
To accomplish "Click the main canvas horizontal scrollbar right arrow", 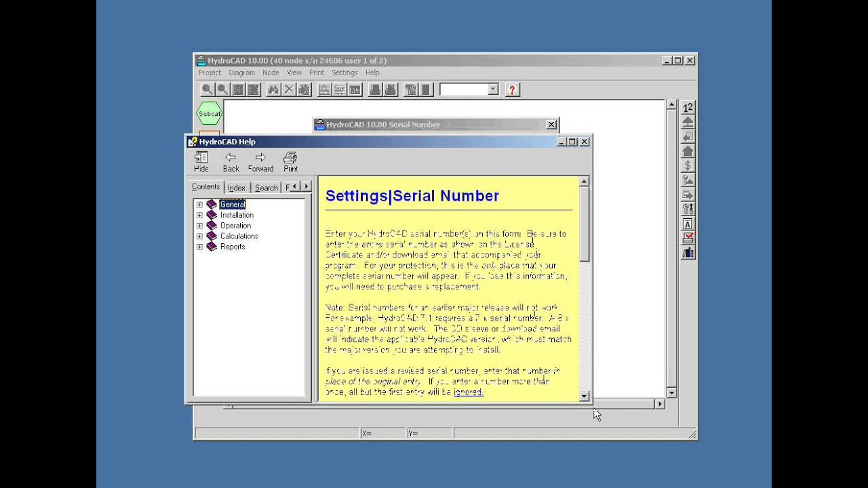I will pyautogui.click(x=659, y=404).
